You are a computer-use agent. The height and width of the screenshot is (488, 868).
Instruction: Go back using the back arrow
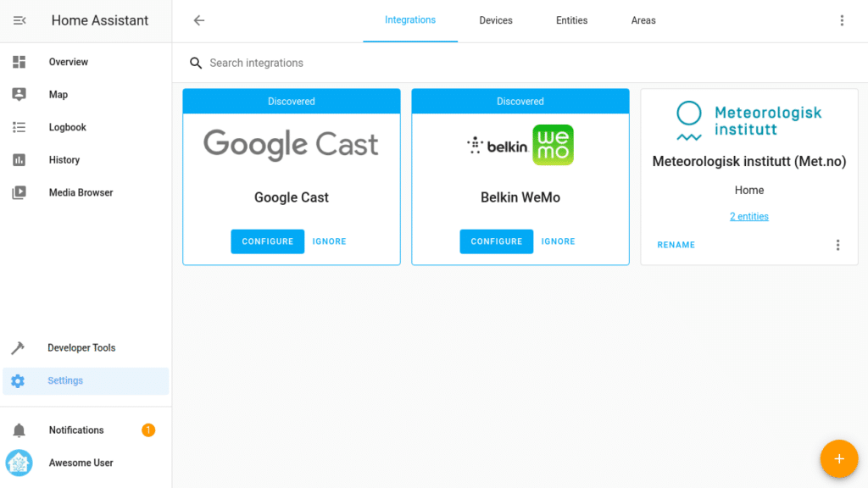pyautogui.click(x=198, y=20)
